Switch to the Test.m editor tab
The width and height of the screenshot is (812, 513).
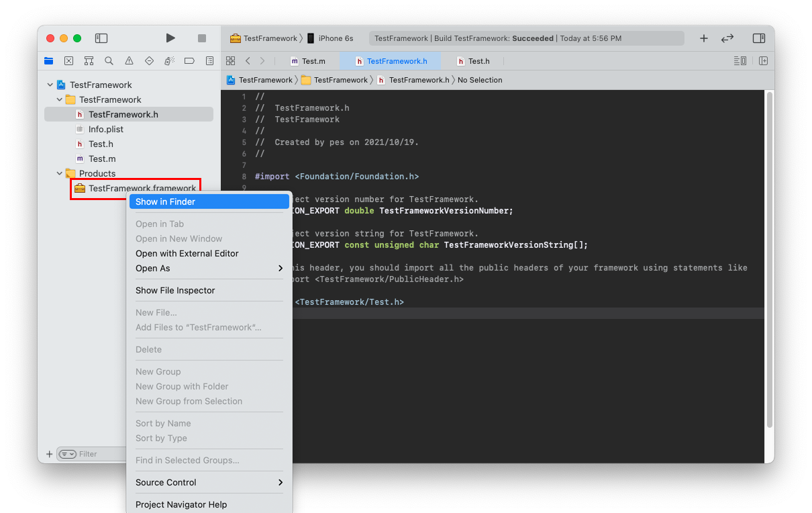click(307, 61)
